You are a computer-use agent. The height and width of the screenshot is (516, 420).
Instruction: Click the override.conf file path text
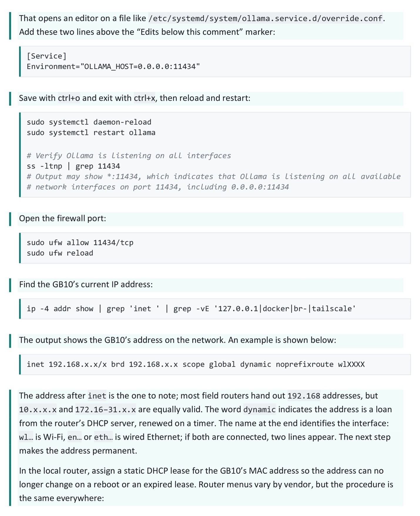pos(266,18)
